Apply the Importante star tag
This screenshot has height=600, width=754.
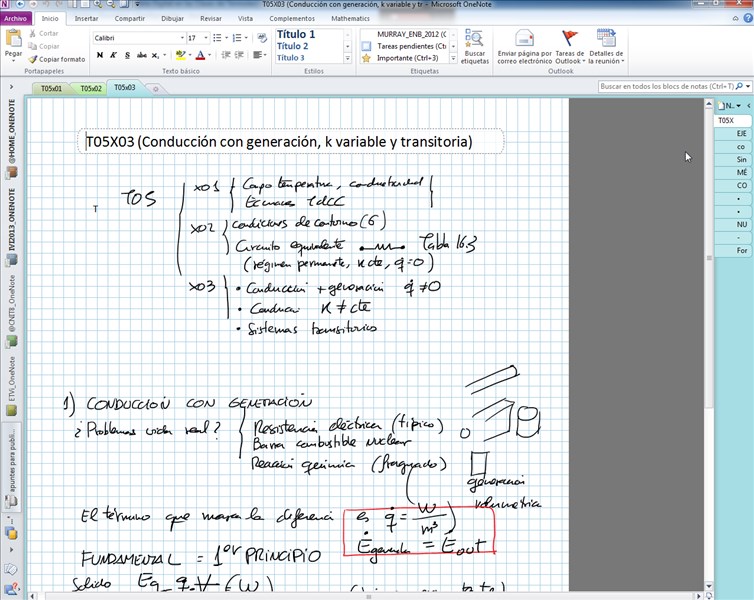[x=366, y=58]
